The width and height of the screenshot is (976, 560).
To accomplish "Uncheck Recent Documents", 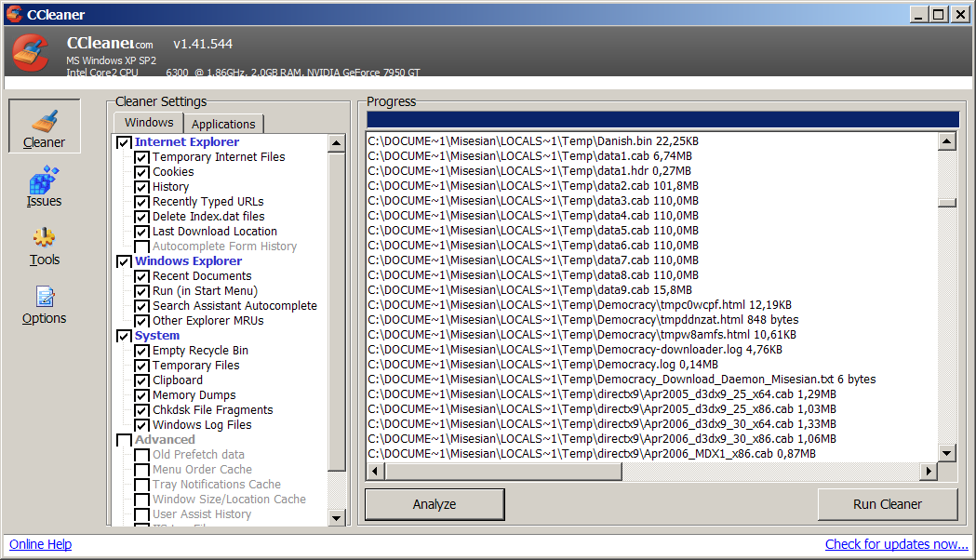I will [x=142, y=276].
